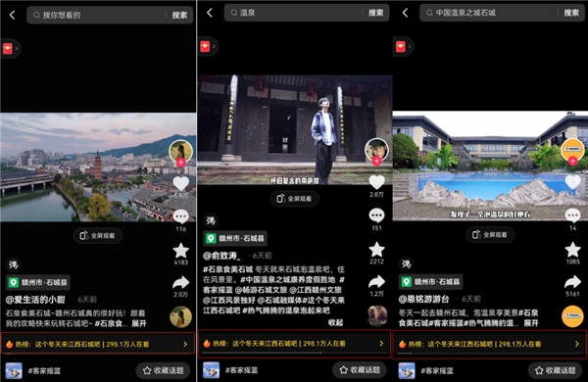Expand caption with 展开 under 恩铭游游台
Screen dimensions: 588x382
530,323
